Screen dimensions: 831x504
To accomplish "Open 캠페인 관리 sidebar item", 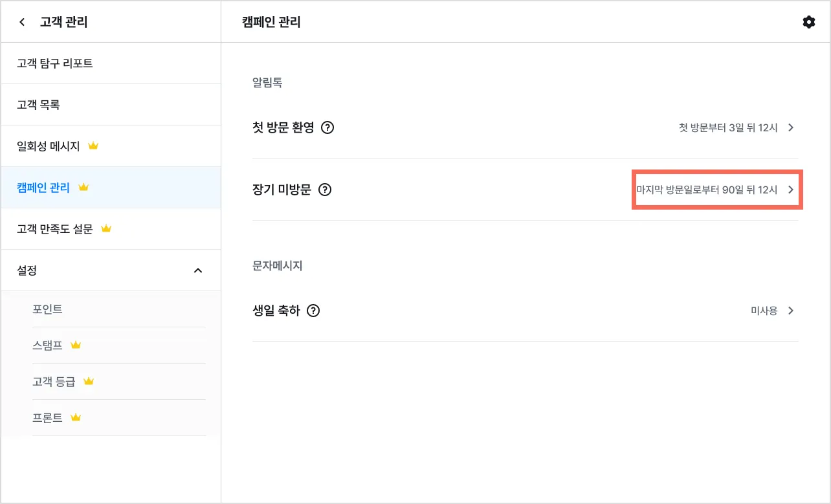I will 43,188.
